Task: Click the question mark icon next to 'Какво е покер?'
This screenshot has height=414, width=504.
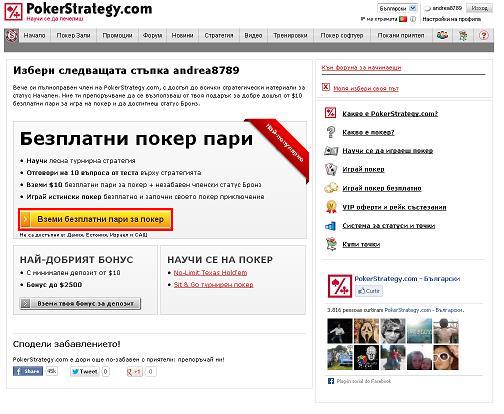Action: (x=330, y=132)
